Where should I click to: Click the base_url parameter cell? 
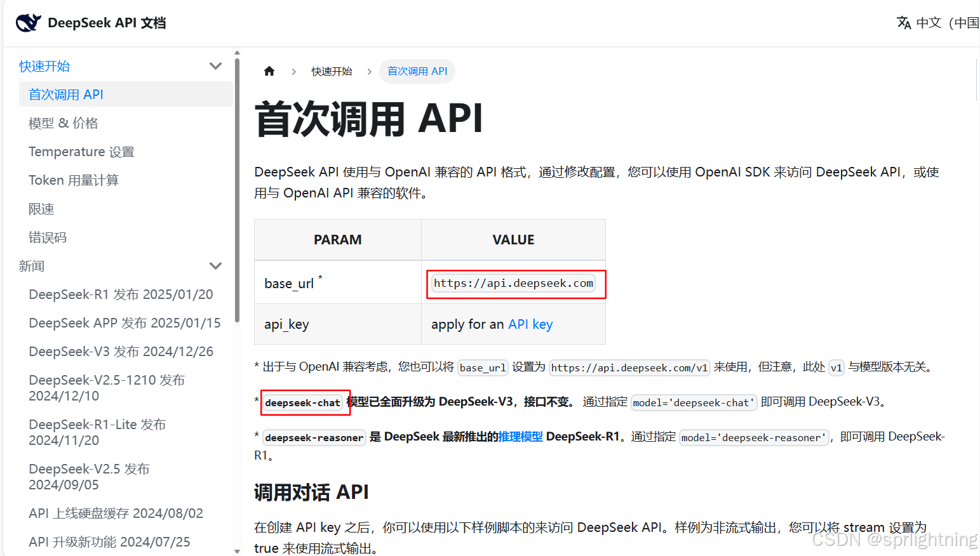click(338, 282)
